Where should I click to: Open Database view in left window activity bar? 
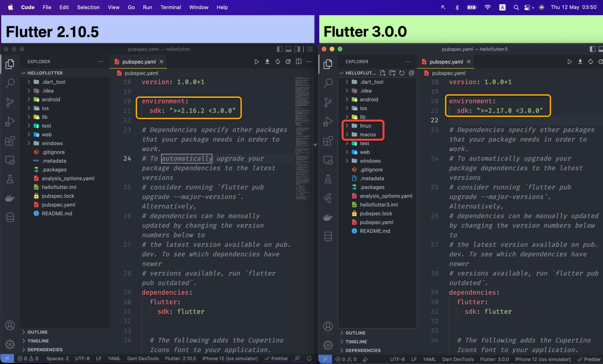pos(10,217)
